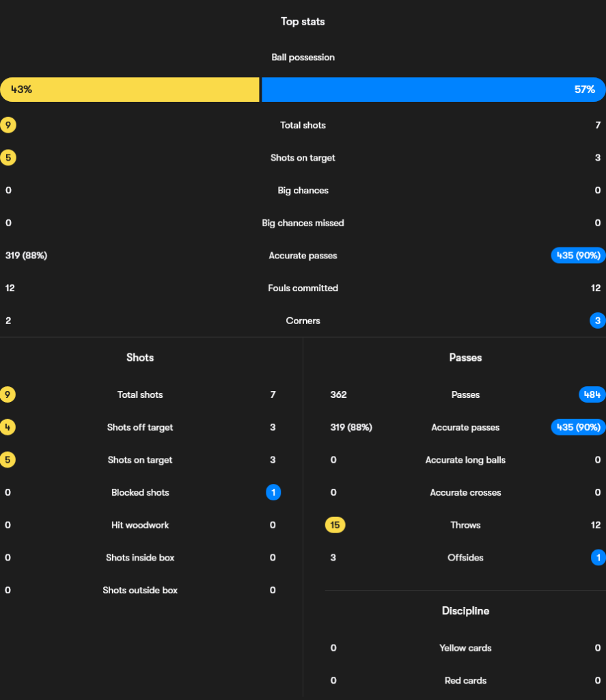The height and width of the screenshot is (700, 606).
Task: Click the blue 3 Corners badge
Action: (598, 321)
